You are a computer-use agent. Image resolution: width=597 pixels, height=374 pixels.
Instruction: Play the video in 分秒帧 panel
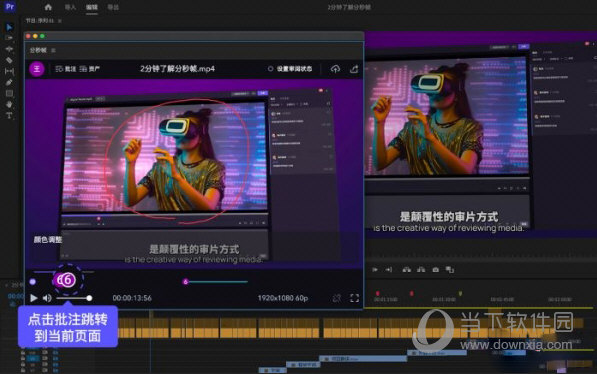tap(34, 298)
